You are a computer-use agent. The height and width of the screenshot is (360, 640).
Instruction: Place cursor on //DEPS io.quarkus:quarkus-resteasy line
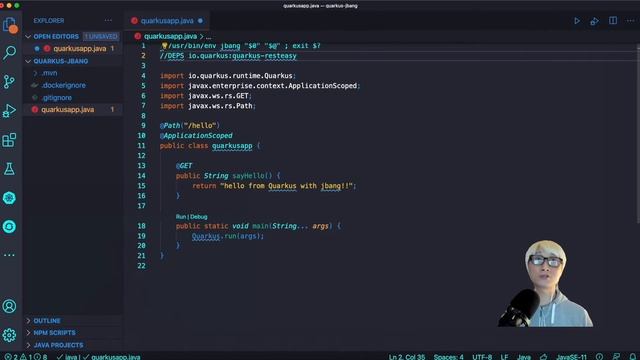[x=228, y=56]
